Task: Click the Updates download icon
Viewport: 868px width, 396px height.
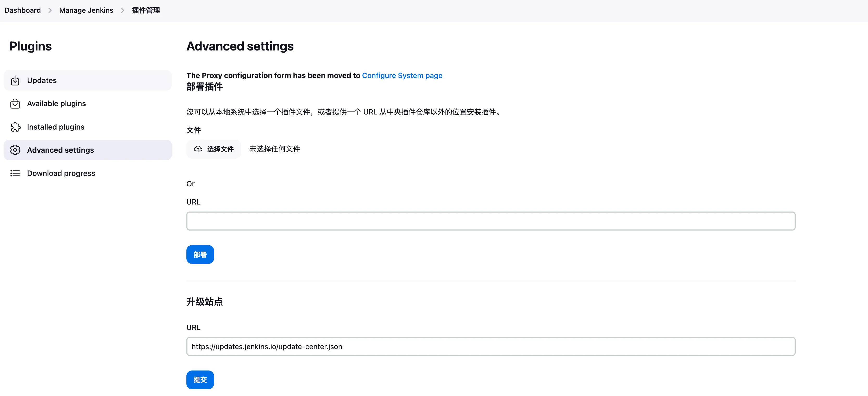Action: point(15,80)
